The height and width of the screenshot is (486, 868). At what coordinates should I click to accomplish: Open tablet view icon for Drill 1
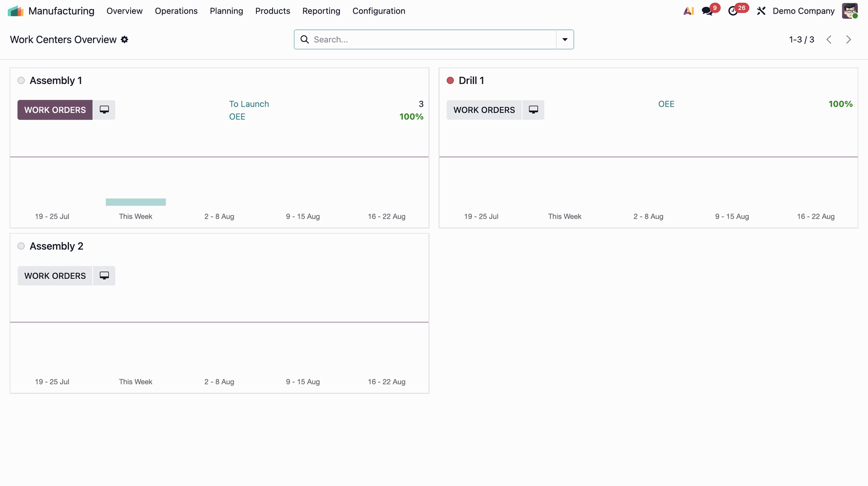click(x=533, y=110)
